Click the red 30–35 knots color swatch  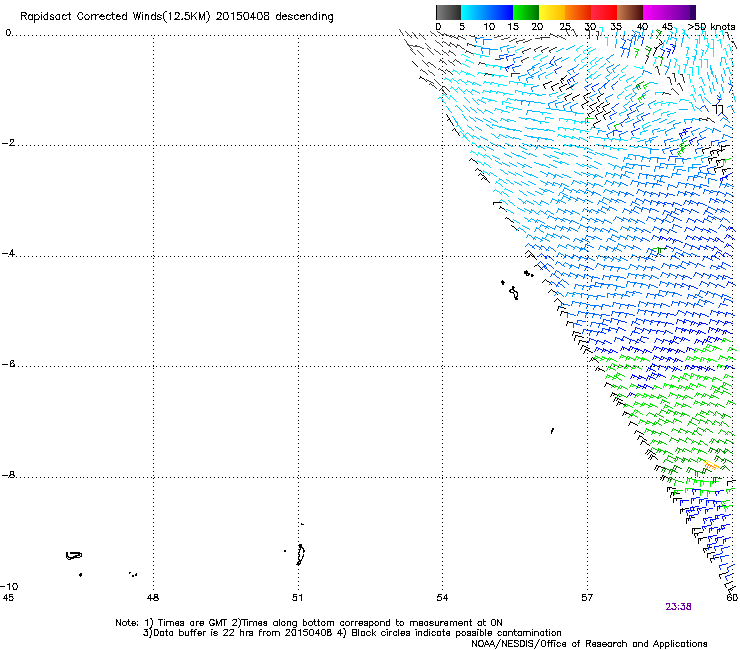(604, 12)
